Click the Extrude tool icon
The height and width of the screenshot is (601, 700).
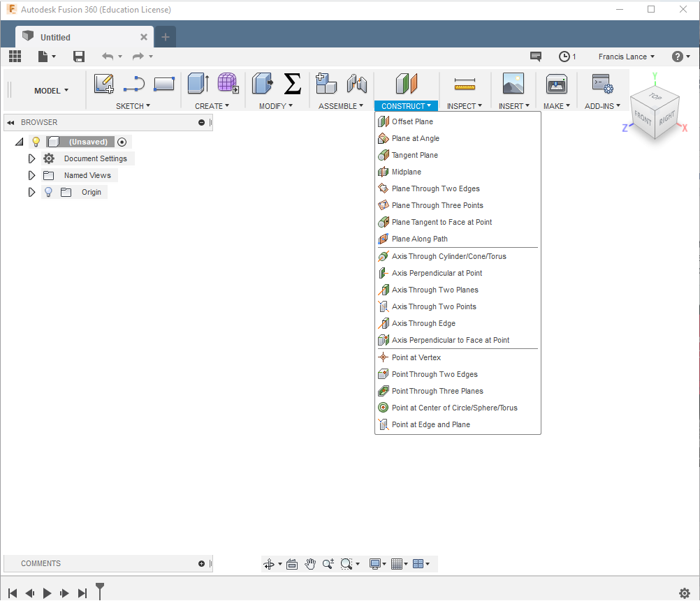pos(198,84)
